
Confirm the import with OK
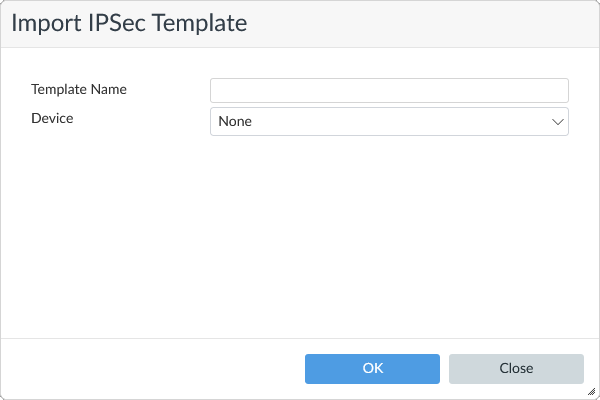[x=372, y=368]
